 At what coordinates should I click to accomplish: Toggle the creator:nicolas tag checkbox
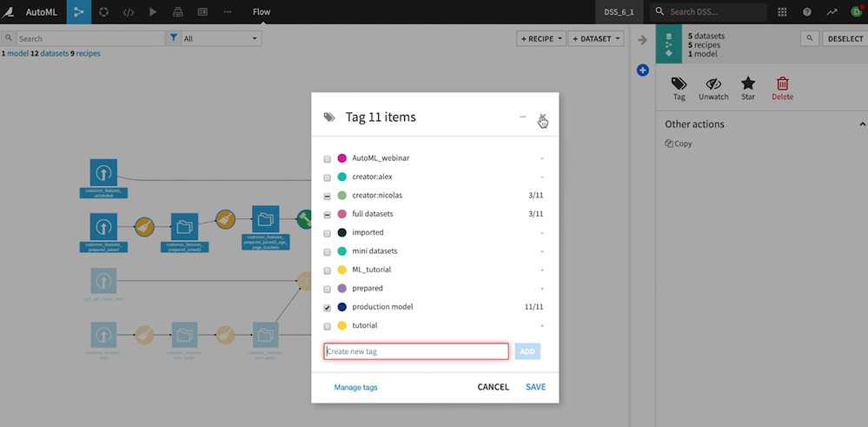(x=328, y=196)
